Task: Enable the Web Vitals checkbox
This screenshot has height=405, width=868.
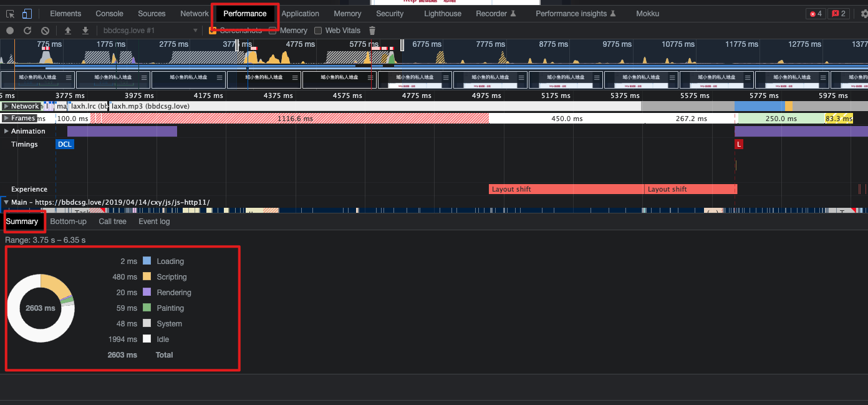Action: coord(318,31)
